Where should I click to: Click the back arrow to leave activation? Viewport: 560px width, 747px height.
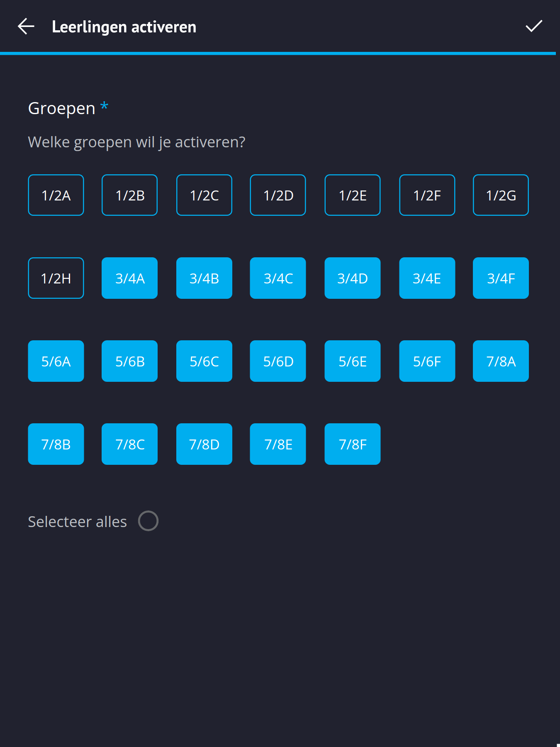tap(26, 27)
